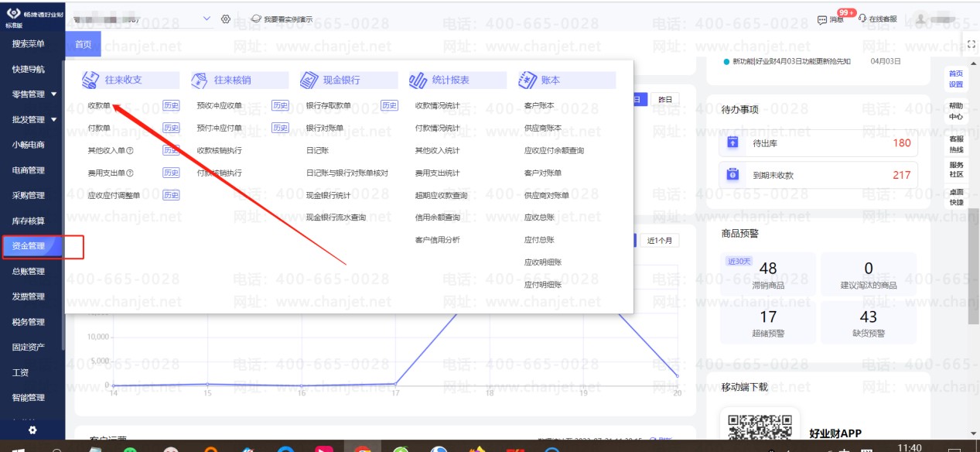Open 客户信用分析
Screen dimensions: 980x452
click(437, 240)
